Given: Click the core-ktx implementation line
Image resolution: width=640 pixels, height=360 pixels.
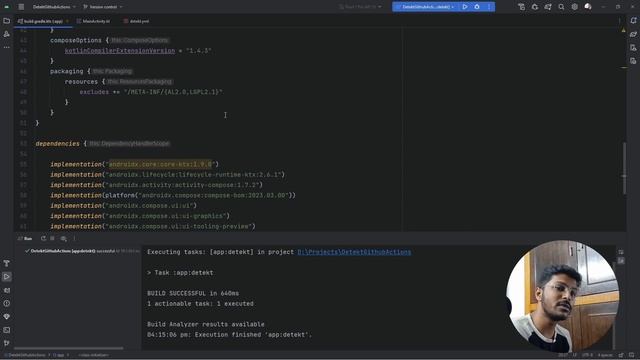Looking at the screenshot, I should (x=134, y=164).
